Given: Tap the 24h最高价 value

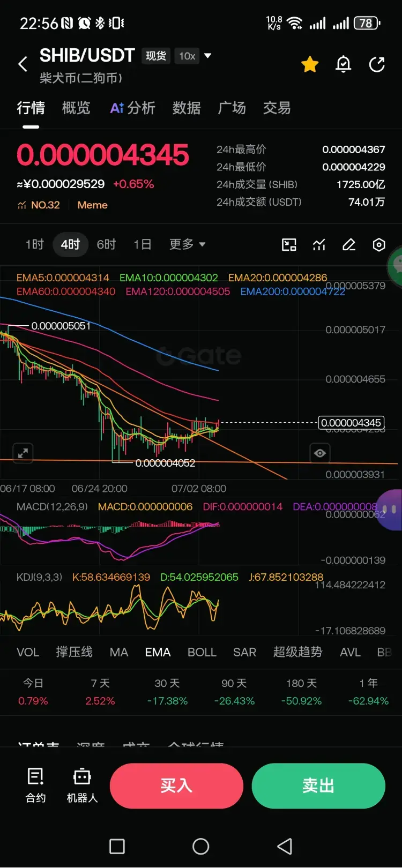Looking at the screenshot, I should pos(354,149).
